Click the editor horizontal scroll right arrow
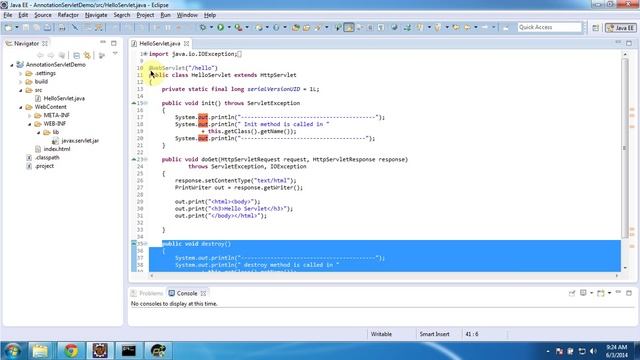640x360 pixels. (x=617, y=276)
